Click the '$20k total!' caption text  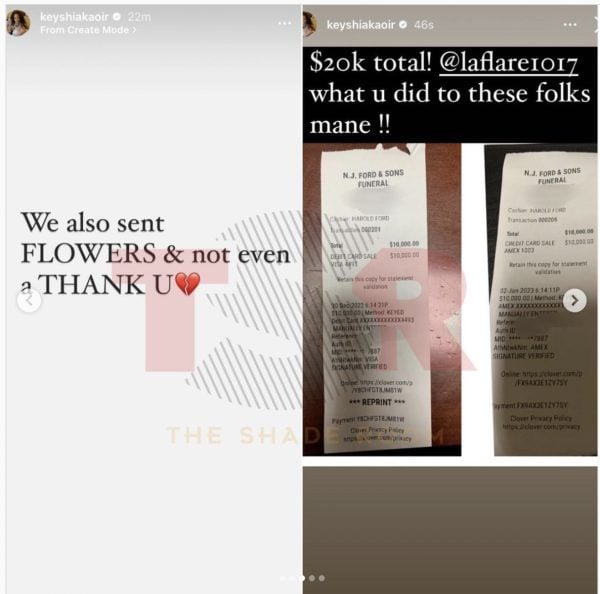pyautogui.click(x=370, y=63)
